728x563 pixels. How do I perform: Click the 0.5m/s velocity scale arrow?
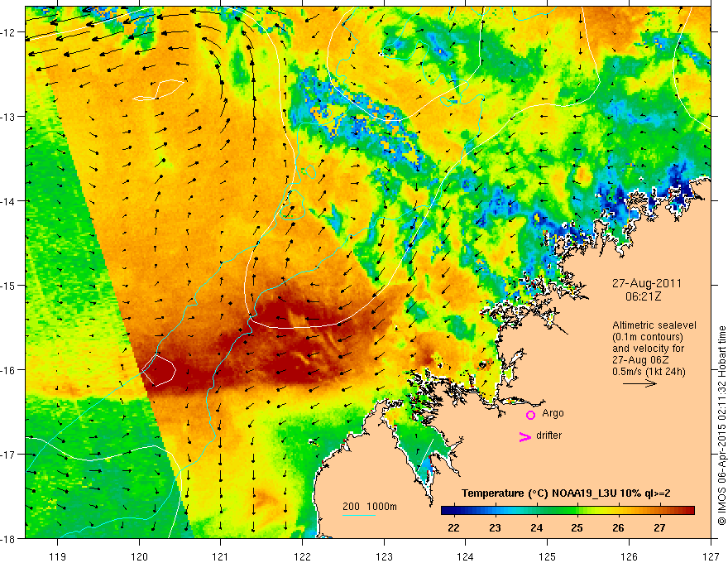tap(639, 383)
